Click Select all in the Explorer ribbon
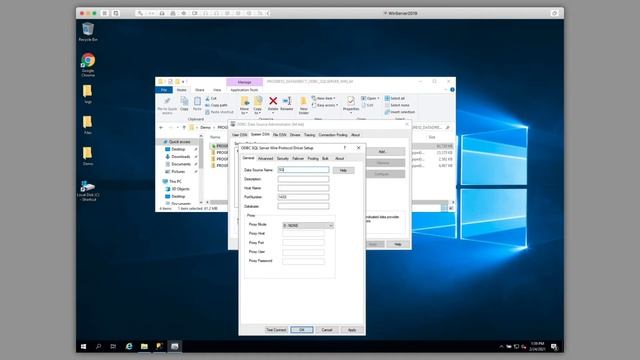The width and height of the screenshot is (640, 360). click(395, 98)
